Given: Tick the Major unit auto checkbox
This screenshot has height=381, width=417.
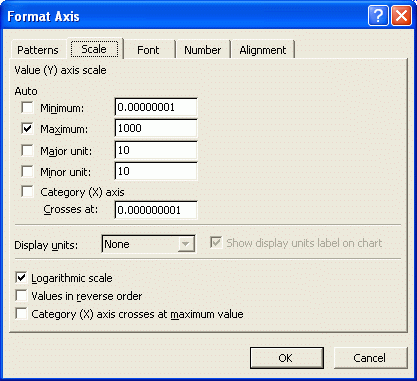Looking at the screenshot, I should (27, 150).
